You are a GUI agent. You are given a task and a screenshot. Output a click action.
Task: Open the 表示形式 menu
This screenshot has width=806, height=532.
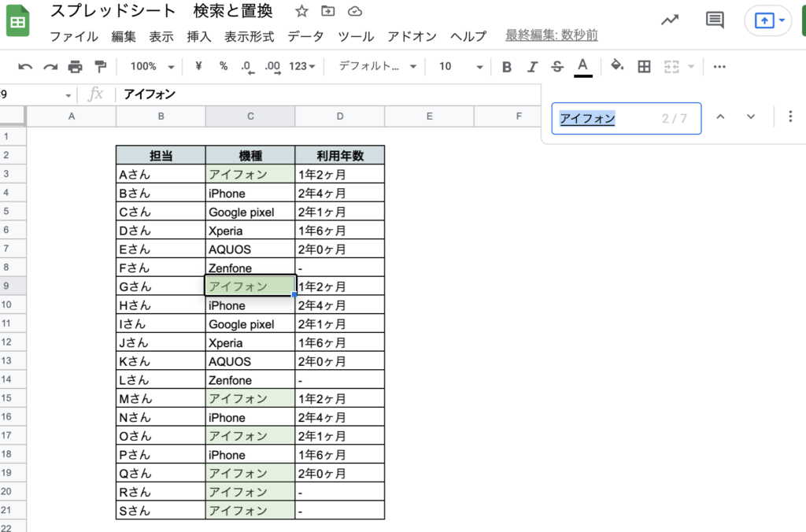coord(250,36)
